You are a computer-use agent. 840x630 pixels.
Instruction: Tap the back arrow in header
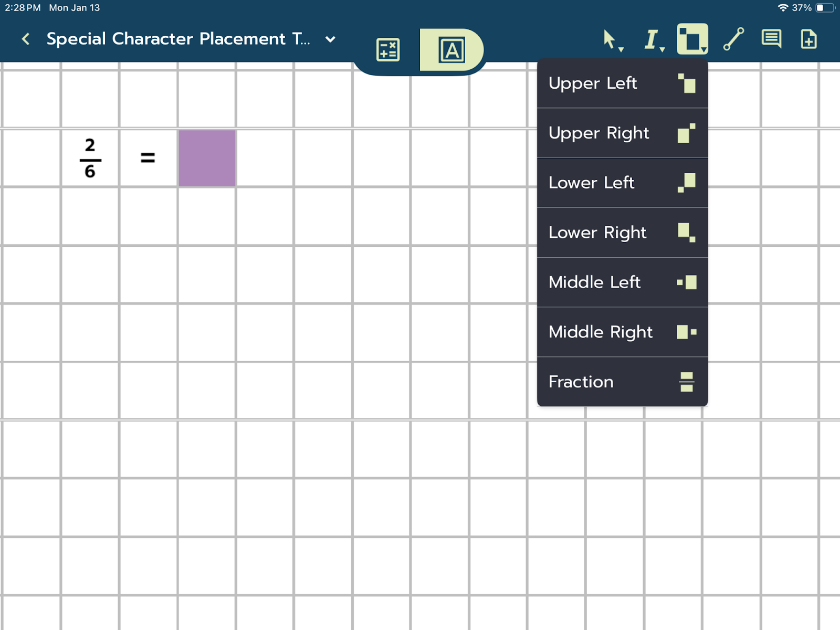(25, 39)
